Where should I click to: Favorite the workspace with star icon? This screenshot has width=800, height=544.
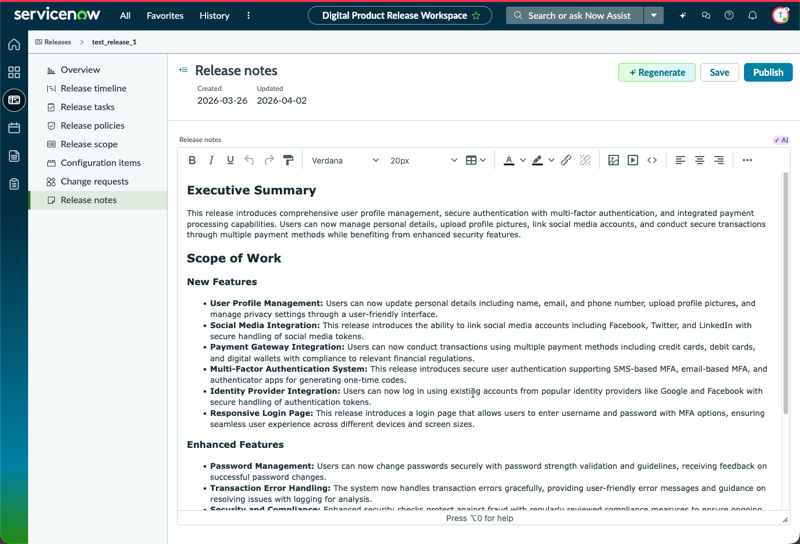tap(476, 16)
